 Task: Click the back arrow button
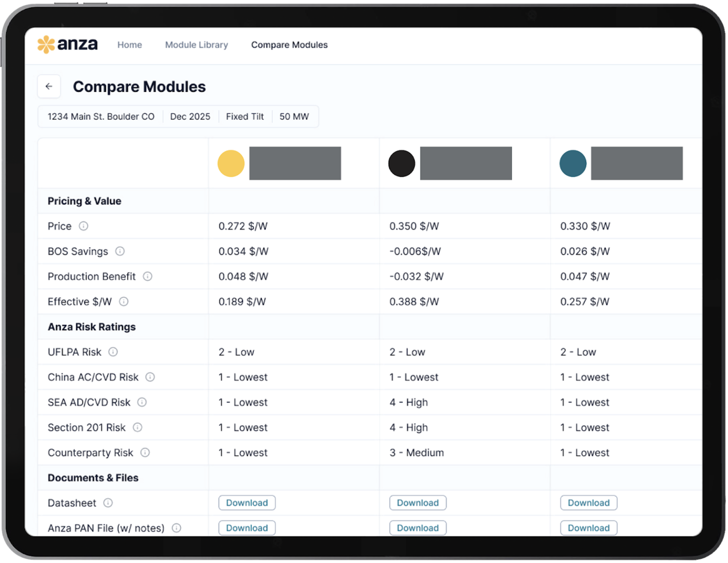coord(49,86)
